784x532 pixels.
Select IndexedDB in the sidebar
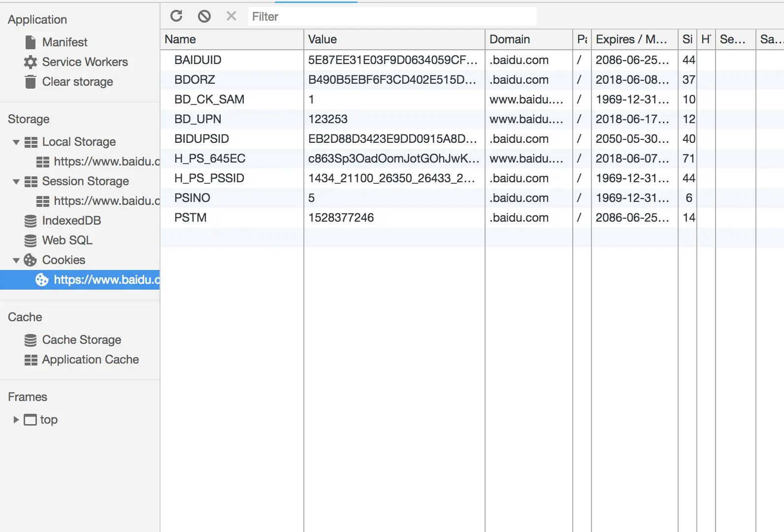click(71, 221)
